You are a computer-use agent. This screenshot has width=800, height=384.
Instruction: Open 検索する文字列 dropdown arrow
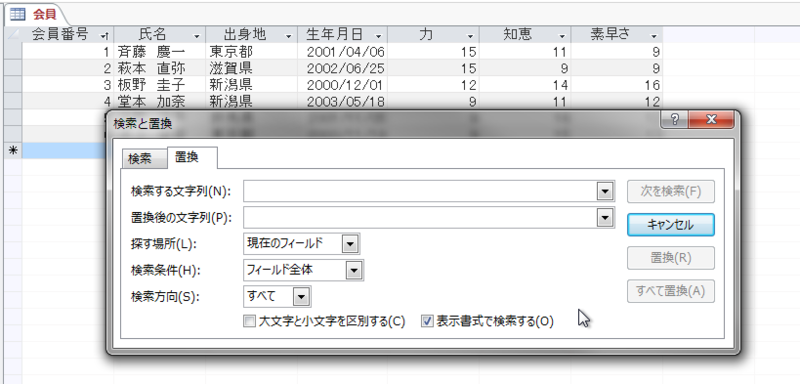coord(605,192)
